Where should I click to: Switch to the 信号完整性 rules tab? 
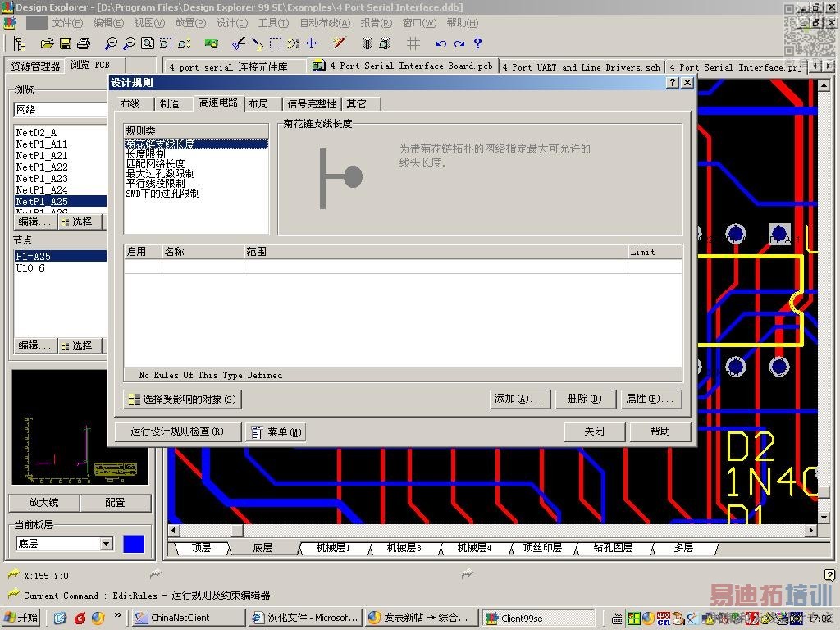pos(312,103)
